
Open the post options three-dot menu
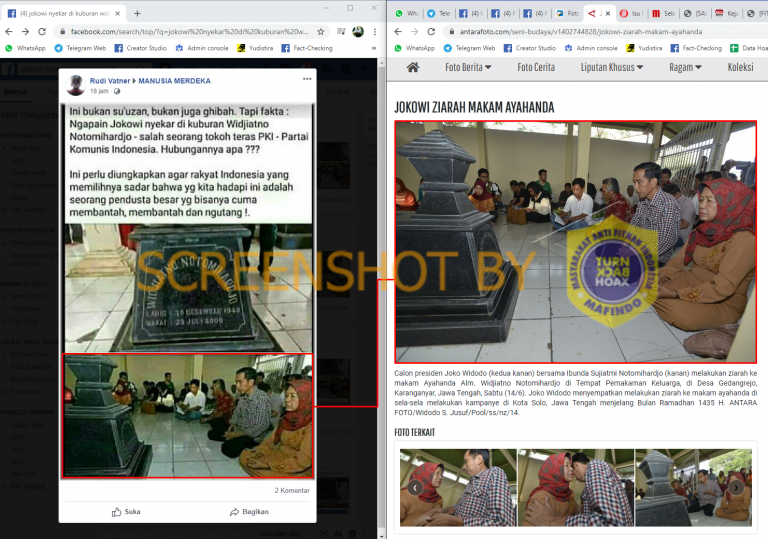pos(307,79)
